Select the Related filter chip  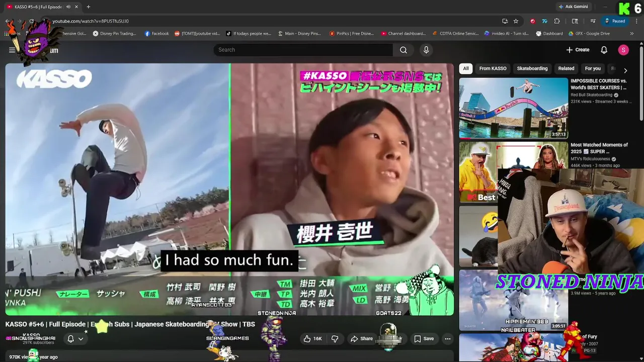(566, 68)
